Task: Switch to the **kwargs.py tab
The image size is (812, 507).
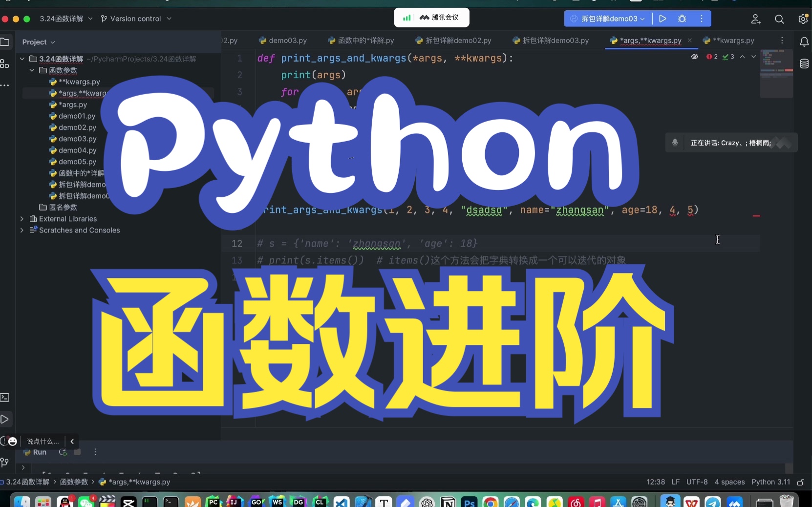Action: point(734,41)
